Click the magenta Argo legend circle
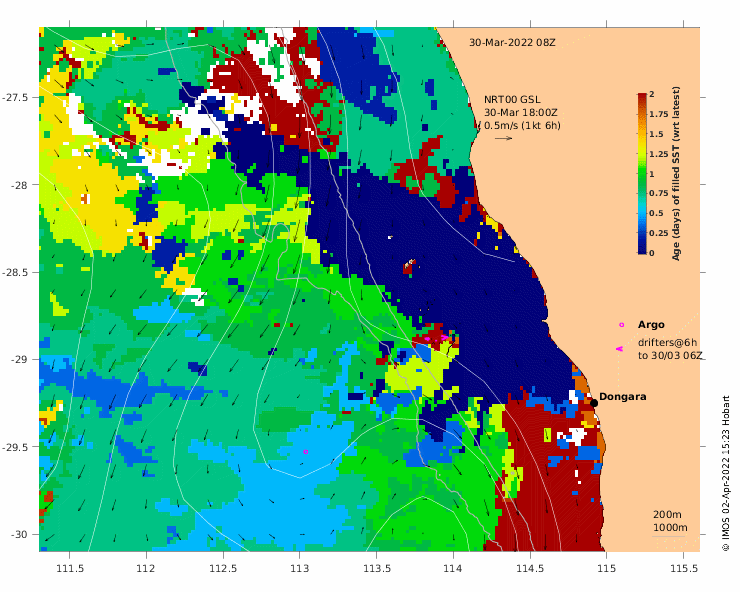 click(622, 325)
